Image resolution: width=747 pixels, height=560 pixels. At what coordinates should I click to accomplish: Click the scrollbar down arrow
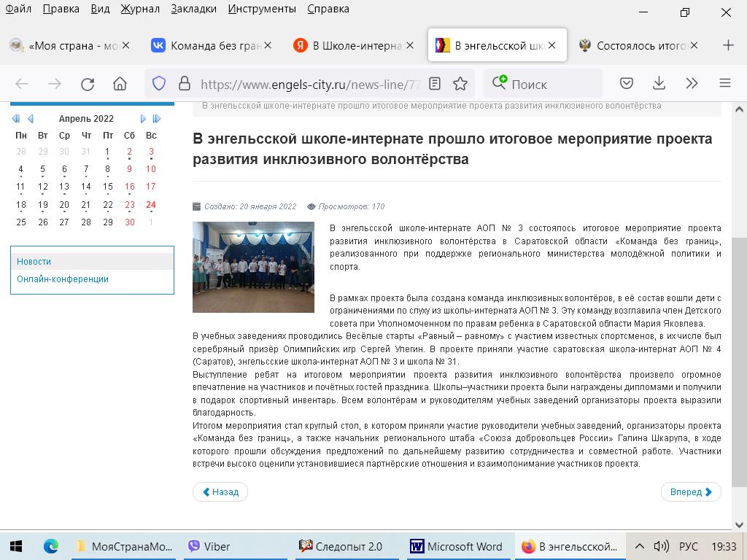tap(739, 525)
